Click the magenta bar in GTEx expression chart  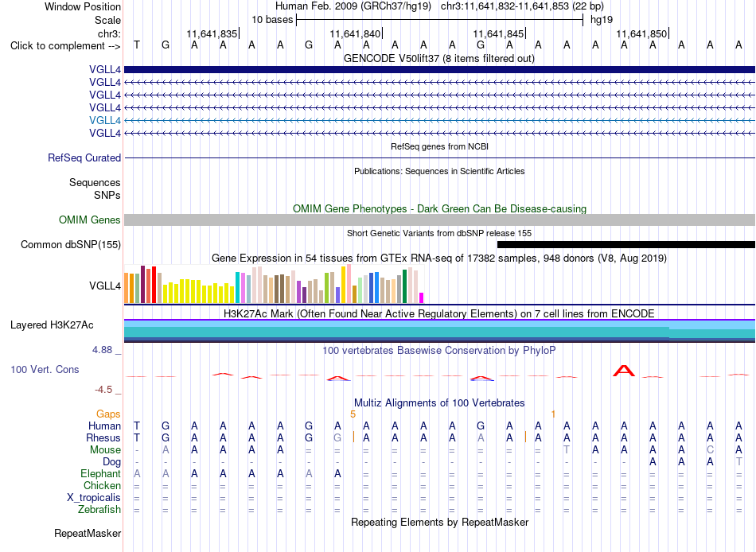tap(422, 297)
